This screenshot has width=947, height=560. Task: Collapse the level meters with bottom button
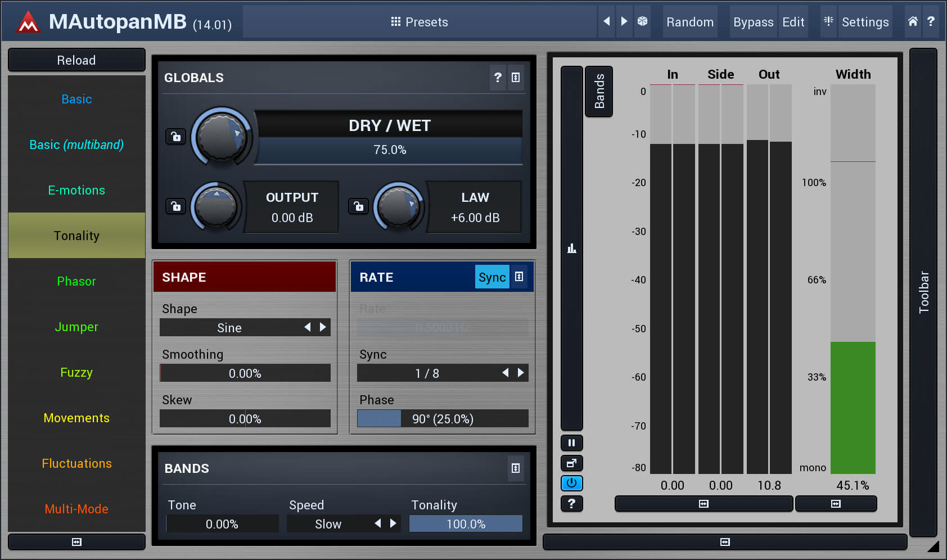click(704, 504)
